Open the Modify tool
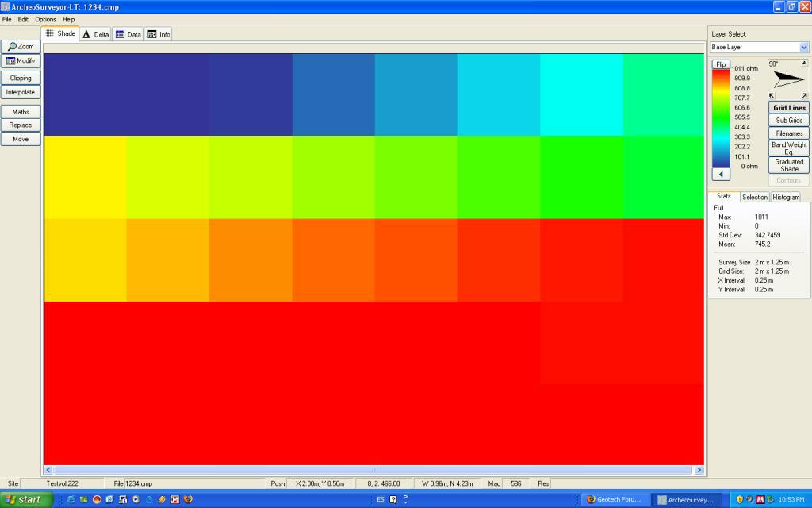 21,60
